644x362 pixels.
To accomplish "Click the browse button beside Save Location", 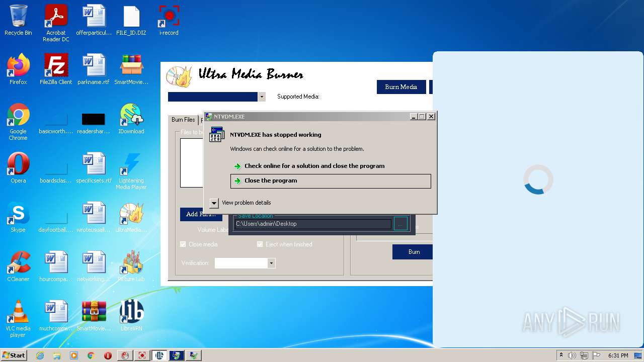I will 400,224.
